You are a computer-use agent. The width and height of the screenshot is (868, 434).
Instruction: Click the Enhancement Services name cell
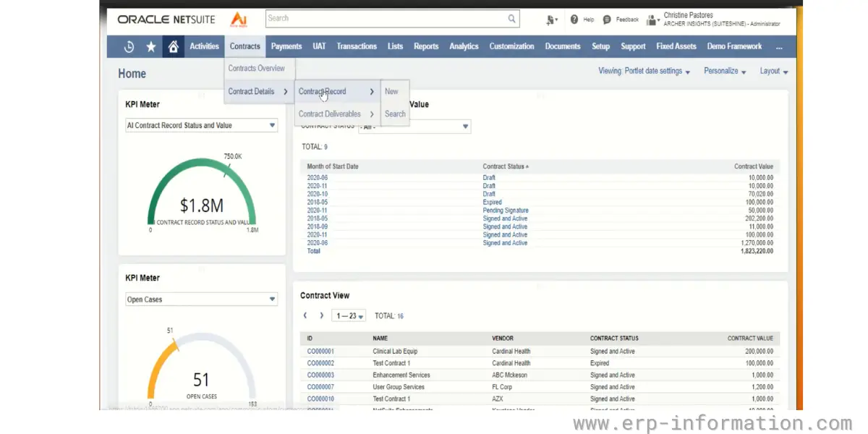pyautogui.click(x=401, y=375)
